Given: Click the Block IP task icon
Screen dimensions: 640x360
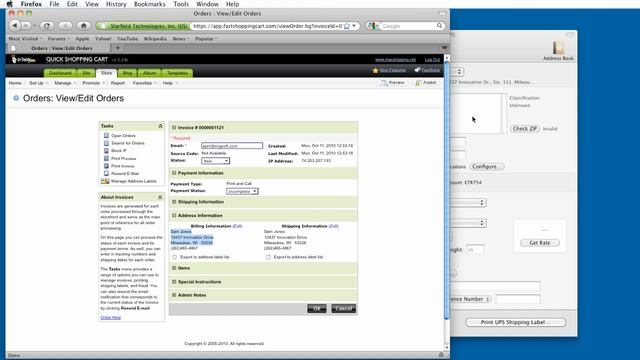Looking at the screenshot, I should coord(106,151).
